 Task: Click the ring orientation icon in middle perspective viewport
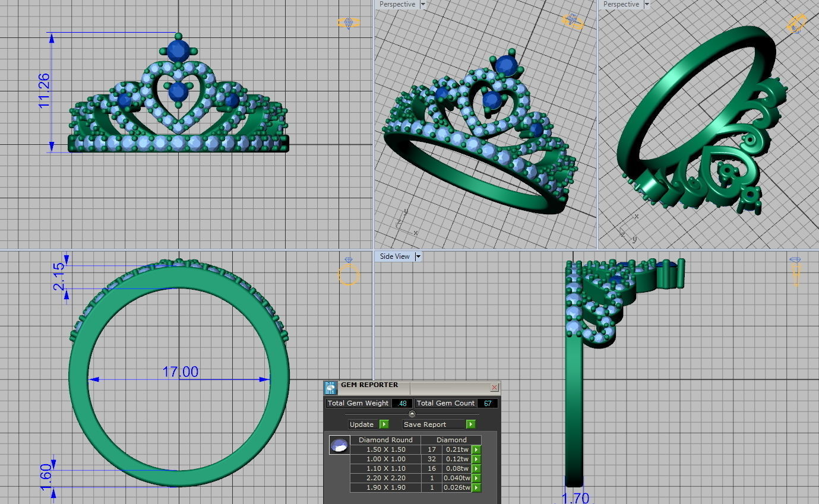coord(573,21)
